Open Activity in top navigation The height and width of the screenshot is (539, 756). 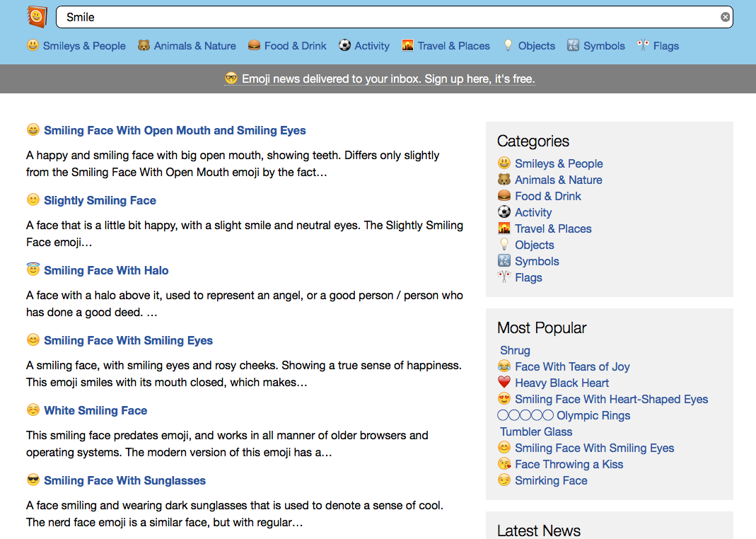click(x=372, y=46)
